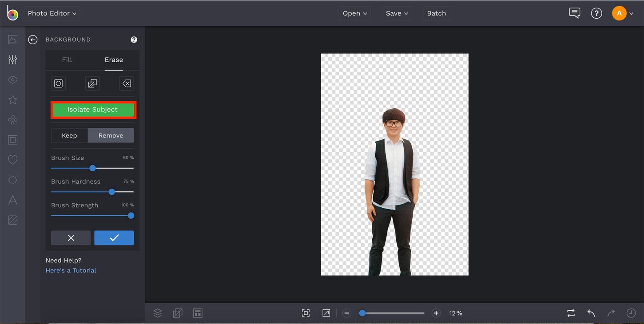Open the Save dropdown
This screenshot has width=644, height=324.
point(396,13)
